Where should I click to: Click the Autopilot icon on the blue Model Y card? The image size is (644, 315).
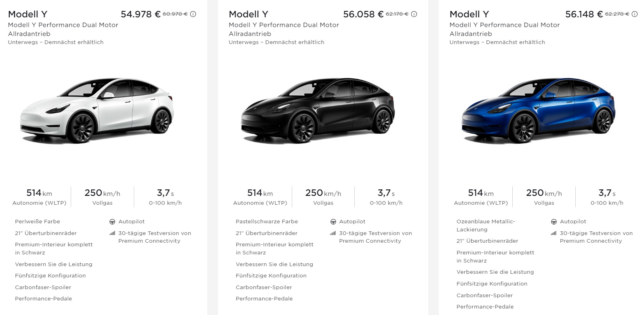[x=553, y=221]
